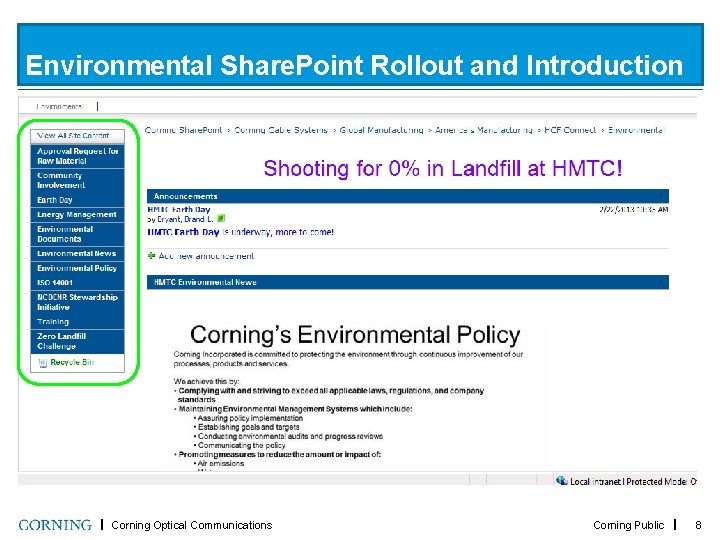Click the Local intranet globe status icon

(x=562, y=481)
